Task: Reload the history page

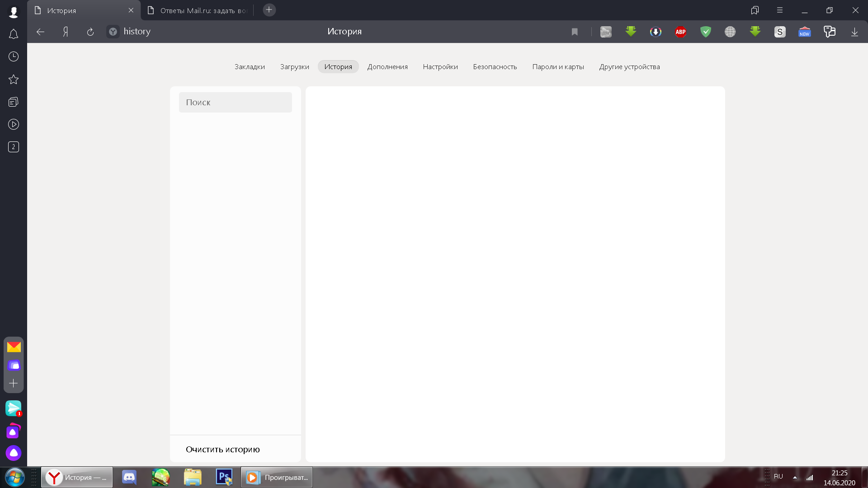Action: (x=90, y=32)
